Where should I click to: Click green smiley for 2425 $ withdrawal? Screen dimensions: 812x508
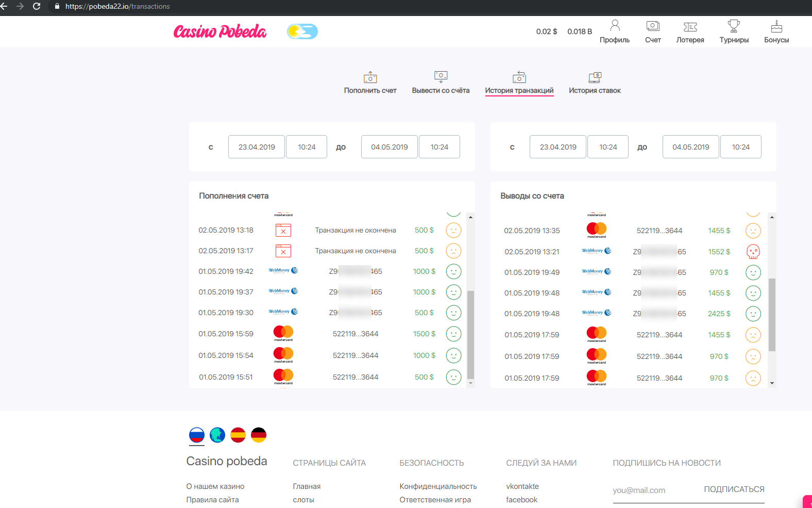coord(753,314)
